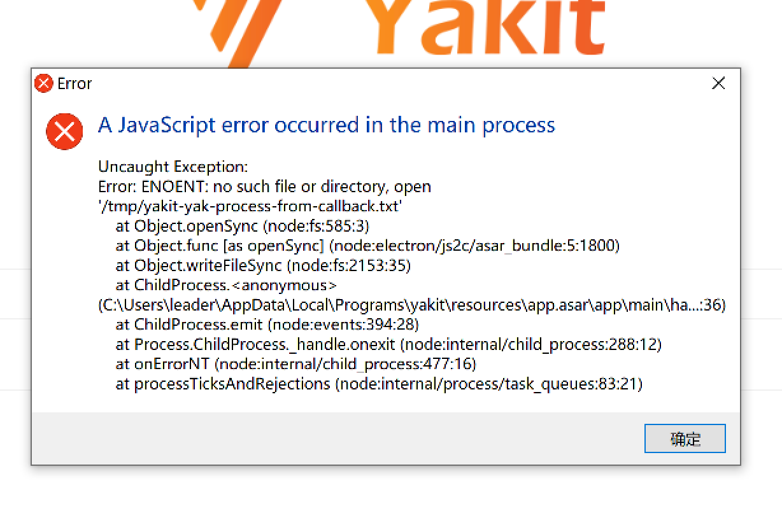The width and height of the screenshot is (782, 532).
Task: Click the error icon preceding the dialog heading
Action: [x=64, y=132]
